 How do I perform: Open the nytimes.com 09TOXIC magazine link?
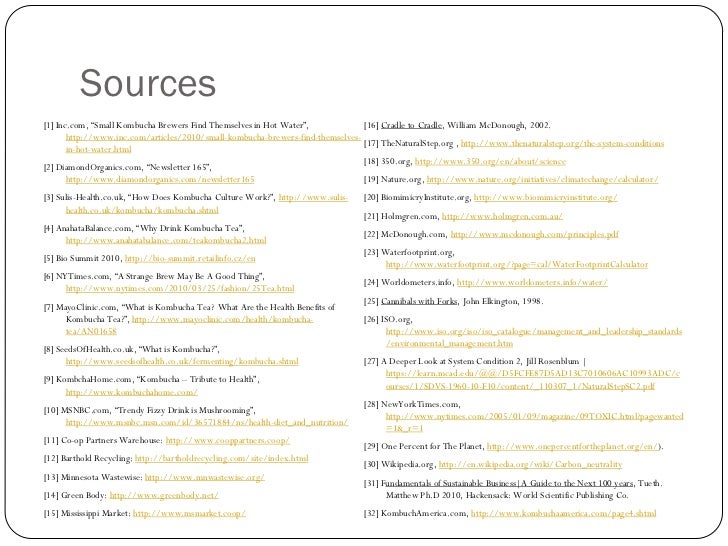point(534,422)
